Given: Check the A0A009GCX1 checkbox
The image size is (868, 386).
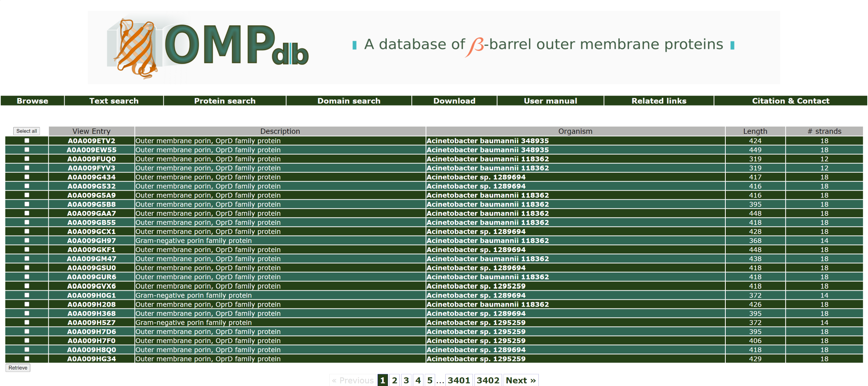Looking at the screenshot, I should point(27,231).
